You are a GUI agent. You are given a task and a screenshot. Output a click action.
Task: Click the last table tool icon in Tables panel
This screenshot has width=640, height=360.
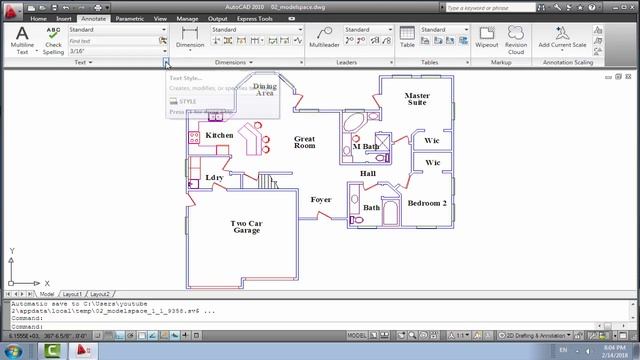[x=463, y=40]
